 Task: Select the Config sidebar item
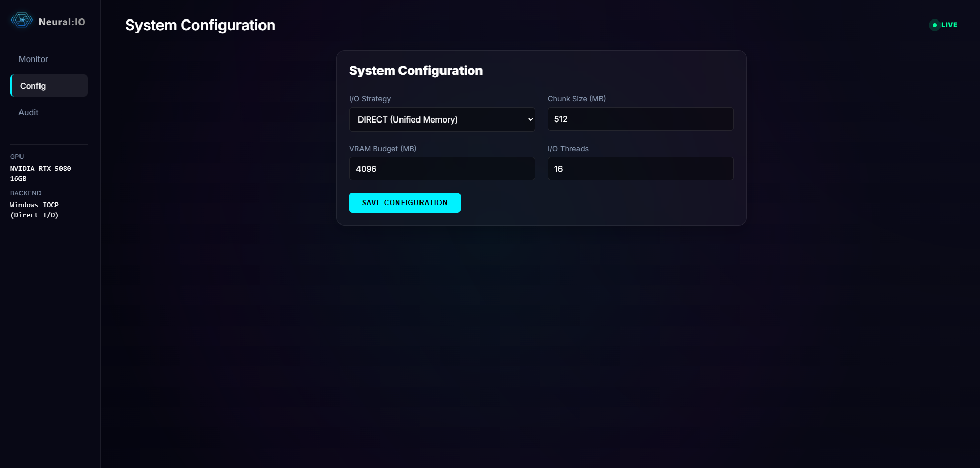pyautogui.click(x=49, y=86)
